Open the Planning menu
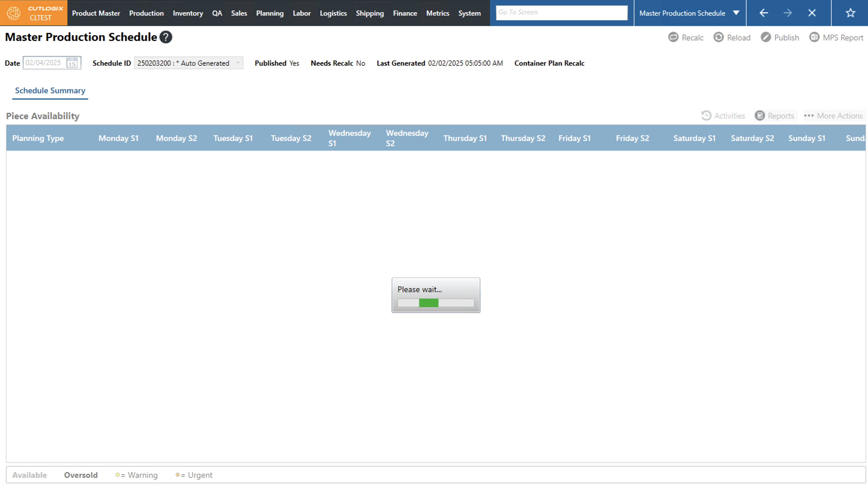 point(269,13)
